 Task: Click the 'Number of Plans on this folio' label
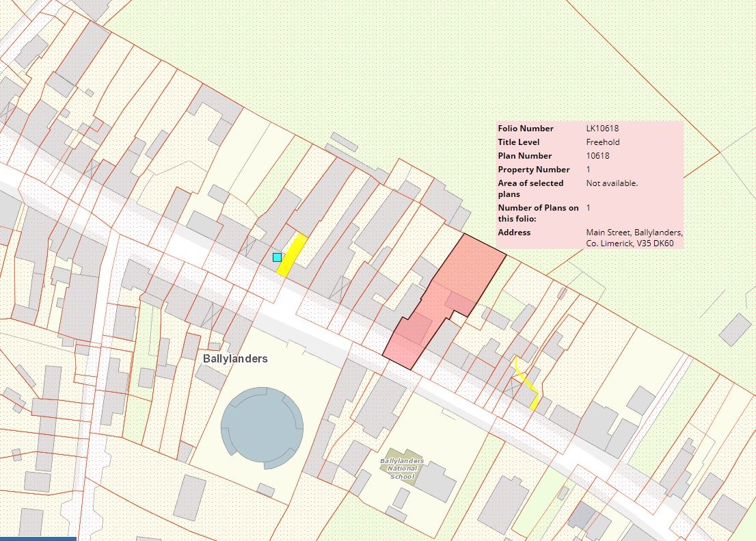538,213
